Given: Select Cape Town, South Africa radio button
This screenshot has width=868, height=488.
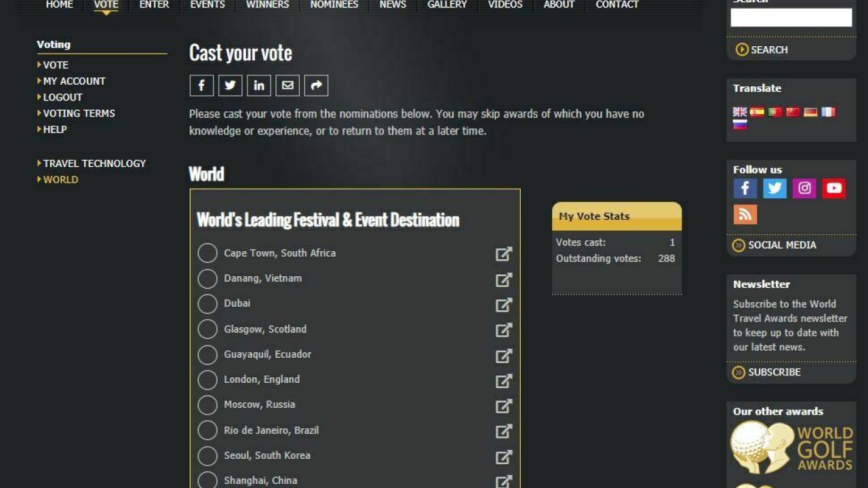Looking at the screenshot, I should (x=208, y=253).
